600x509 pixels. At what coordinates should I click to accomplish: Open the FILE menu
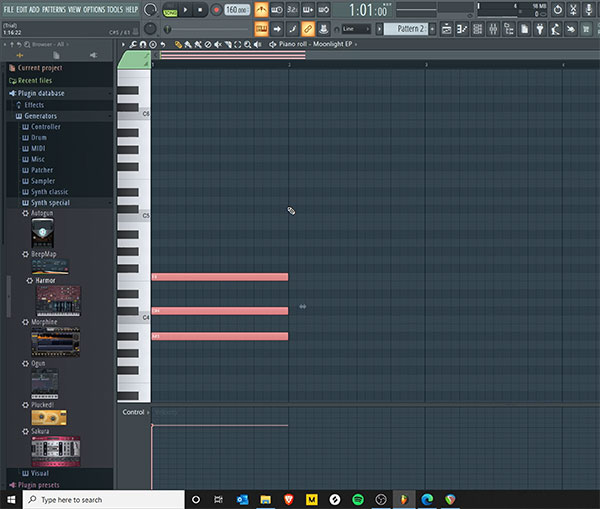tap(9, 9)
